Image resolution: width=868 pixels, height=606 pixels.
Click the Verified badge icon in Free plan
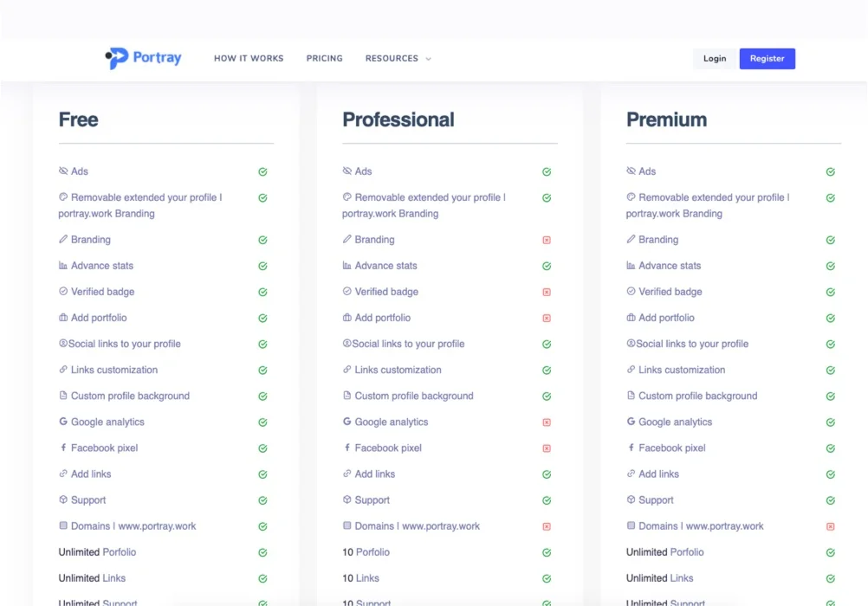click(x=63, y=292)
